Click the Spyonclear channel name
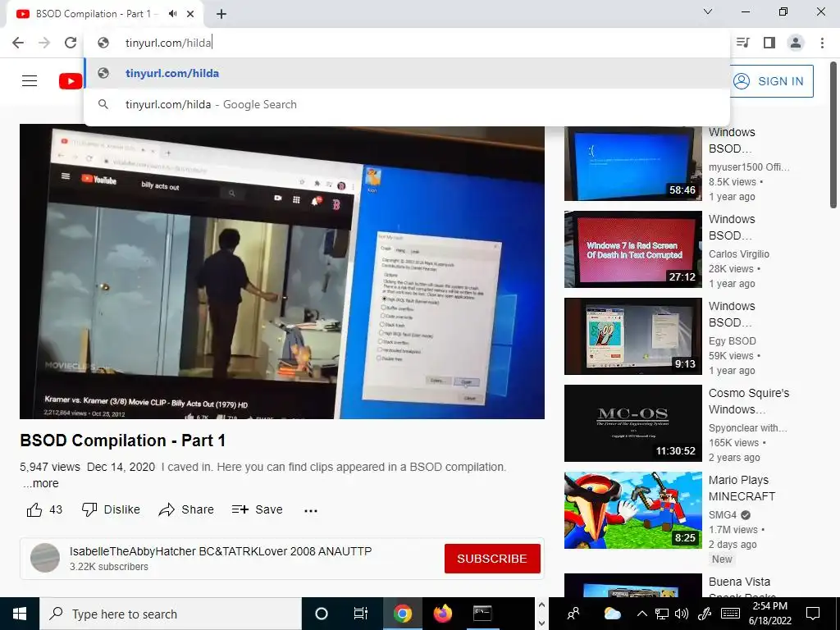The width and height of the screenshot is (840, 630). pyautogui.click(x=748, y=428)
